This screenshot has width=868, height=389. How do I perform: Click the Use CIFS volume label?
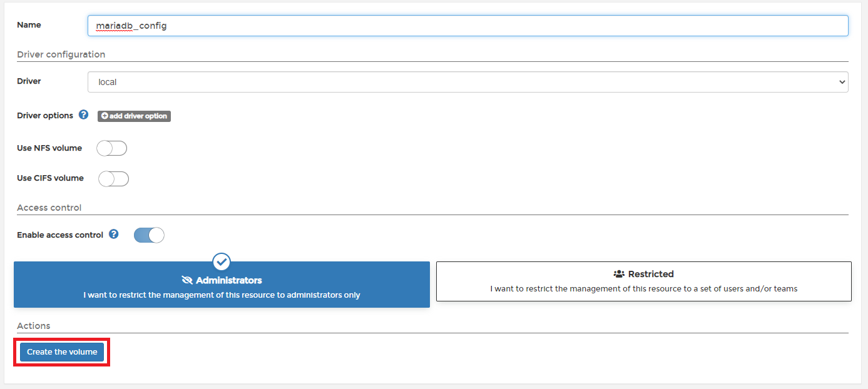tap(50, 178)
